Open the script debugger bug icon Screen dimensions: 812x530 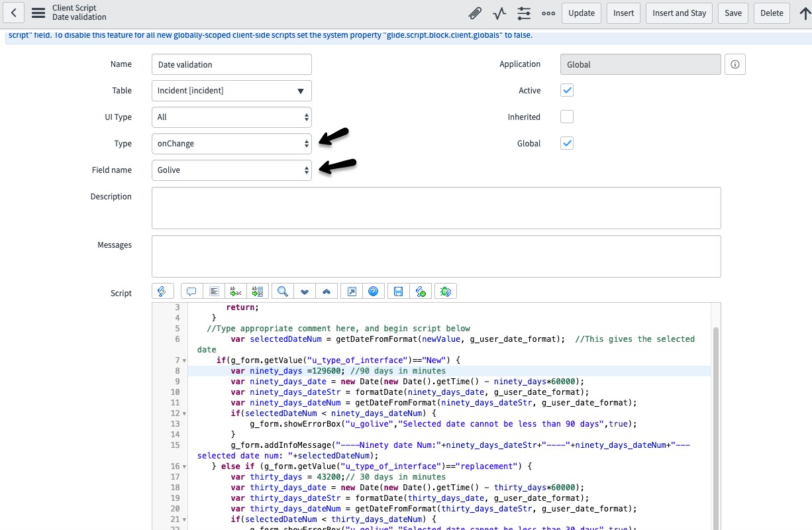pyautogui.click(x=445, y=291)
